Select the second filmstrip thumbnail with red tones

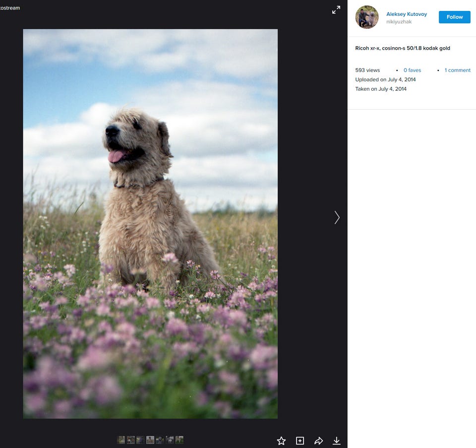[130, 440]
